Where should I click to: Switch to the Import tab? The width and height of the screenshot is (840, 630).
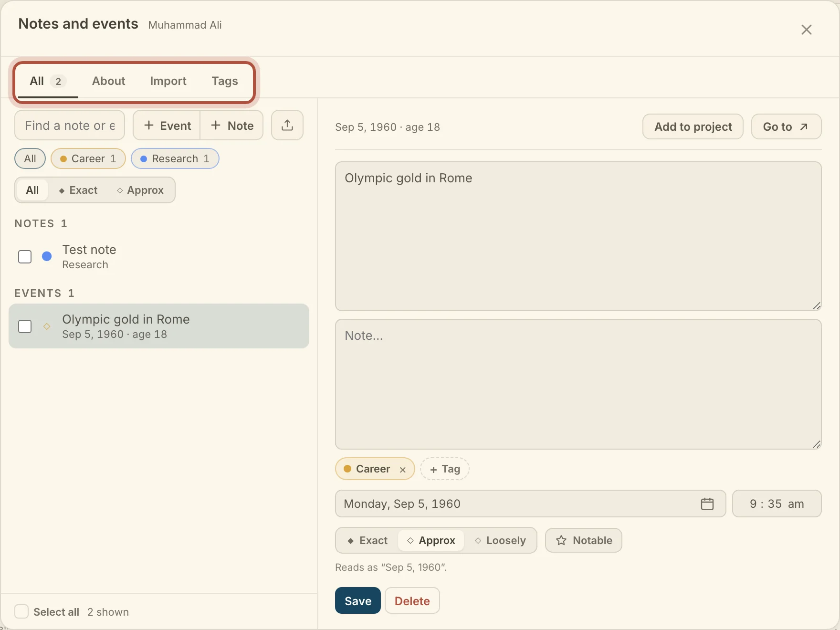168,81
